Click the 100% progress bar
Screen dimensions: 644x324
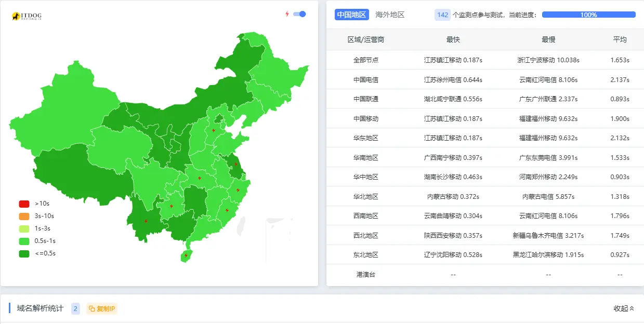588,15
